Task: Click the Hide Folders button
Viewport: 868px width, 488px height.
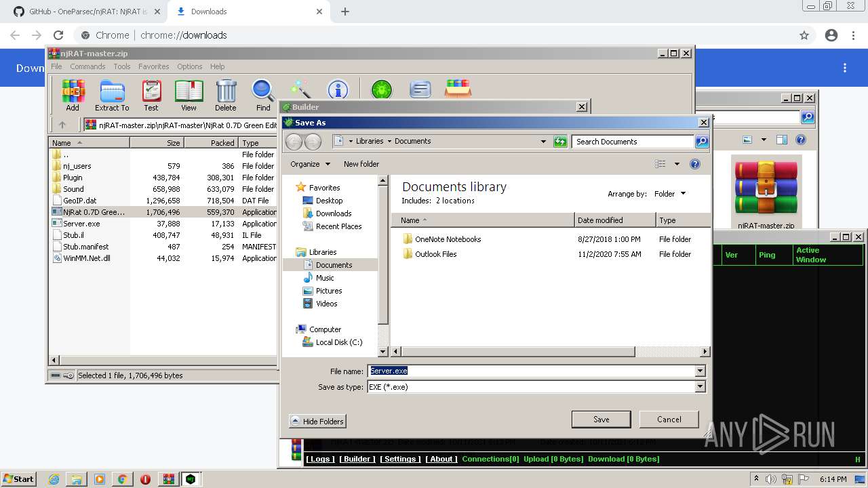Action: tap(317, 421)
